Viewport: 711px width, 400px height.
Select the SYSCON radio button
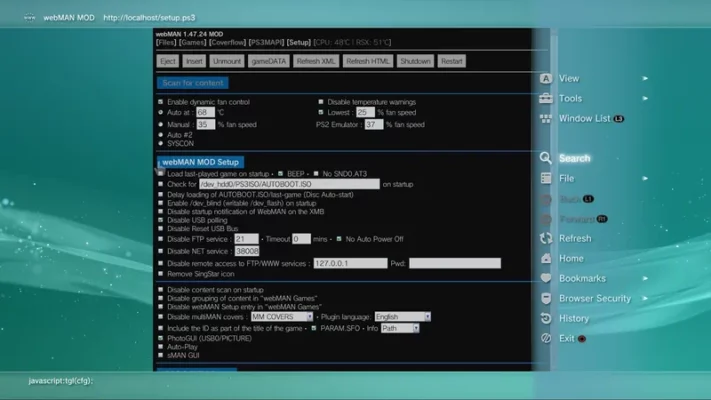(x=161, y=143)
